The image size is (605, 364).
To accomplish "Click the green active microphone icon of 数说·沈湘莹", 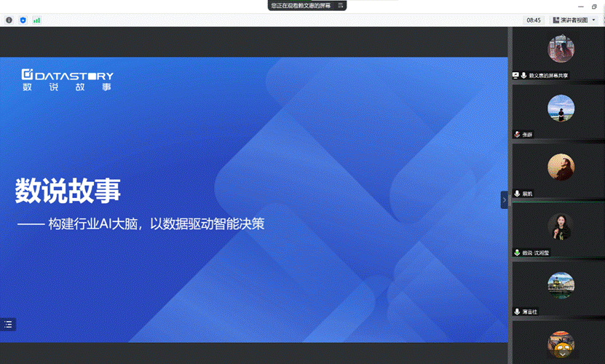I will pyautogui.click(x=517, y=253).
